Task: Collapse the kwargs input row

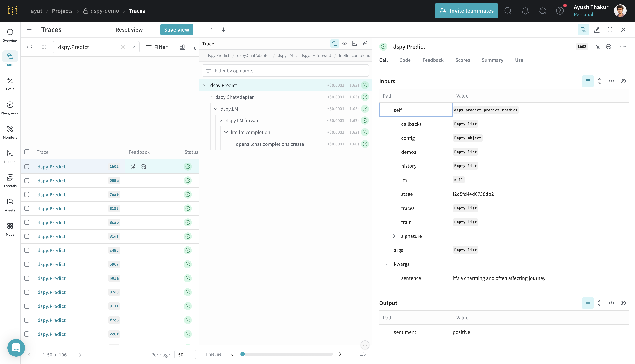Action: point(386,264)
